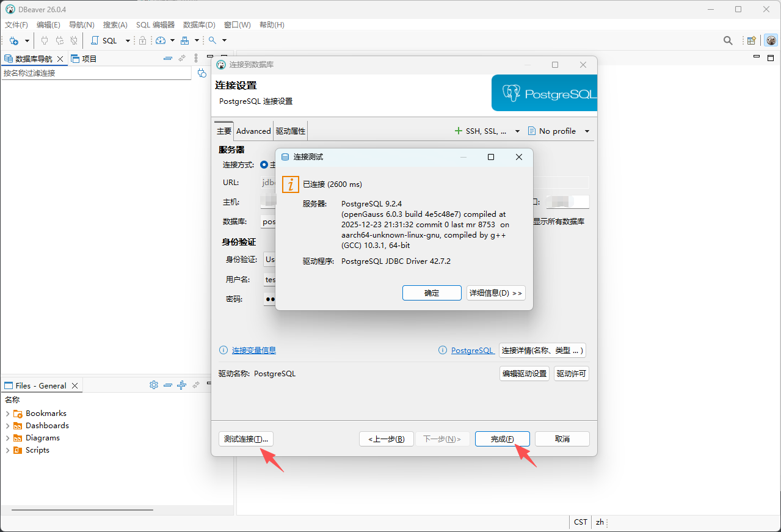Open Database Navigator view menu (three dots)
Screen dimensions: 781x532
(196, 59)
